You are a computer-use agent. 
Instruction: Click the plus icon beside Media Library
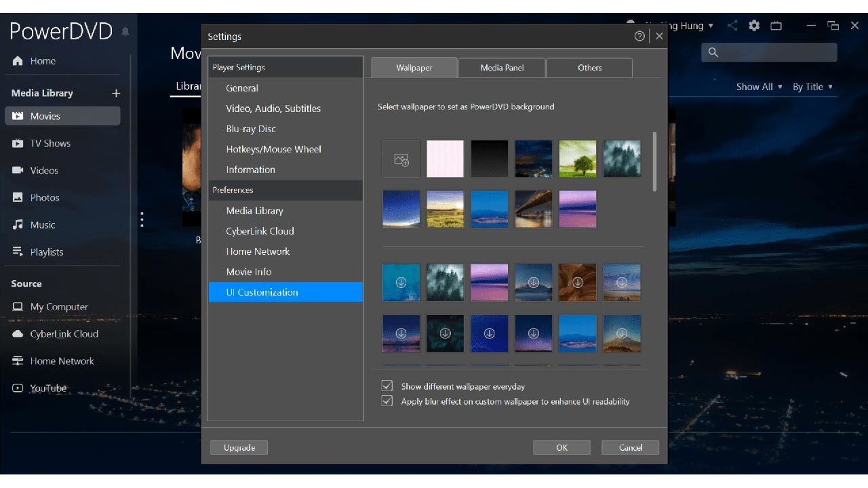pos(116,94)
